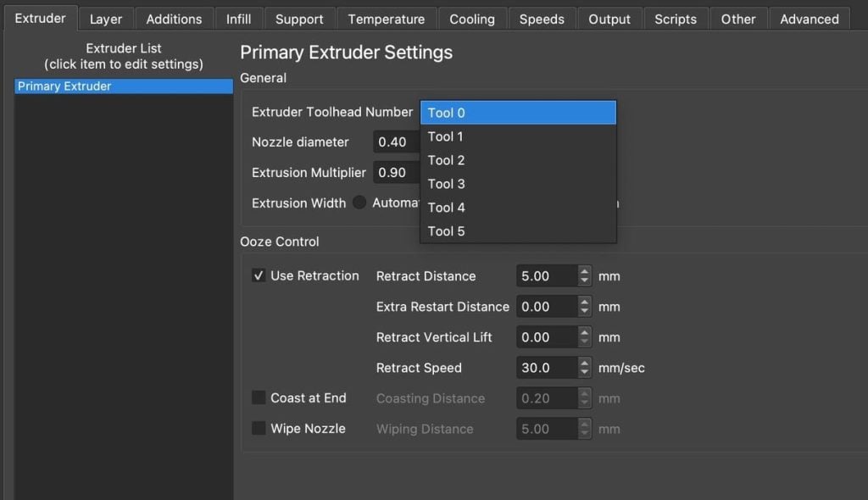Enable the Wipe Nozzle checkbox
This screenshot has width=868, height=500.
click(259, 429)
